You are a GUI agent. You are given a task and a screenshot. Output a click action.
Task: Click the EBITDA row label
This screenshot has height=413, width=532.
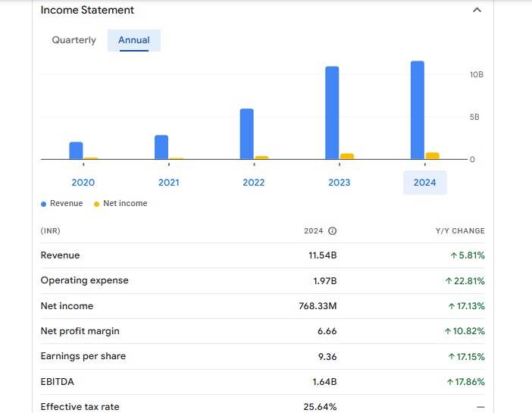tap(57, 382)
